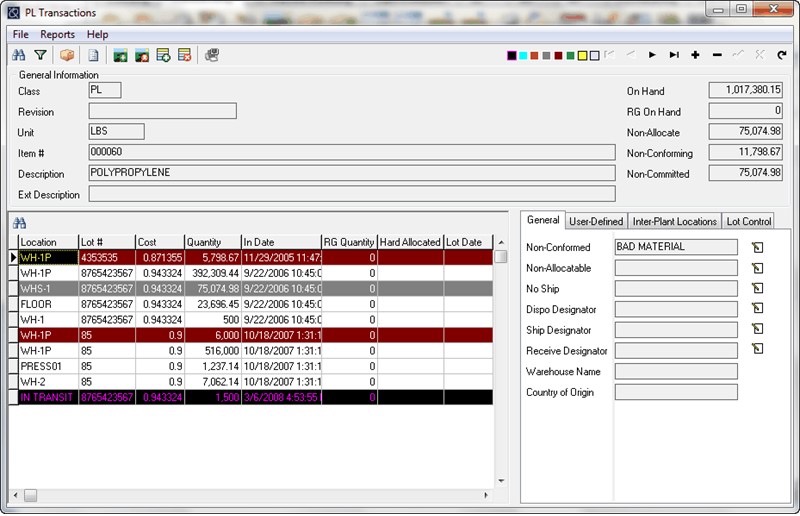Click the document page icon in the toolbar
The height and width of the screenshot is (516, 800).
[93, 55]
